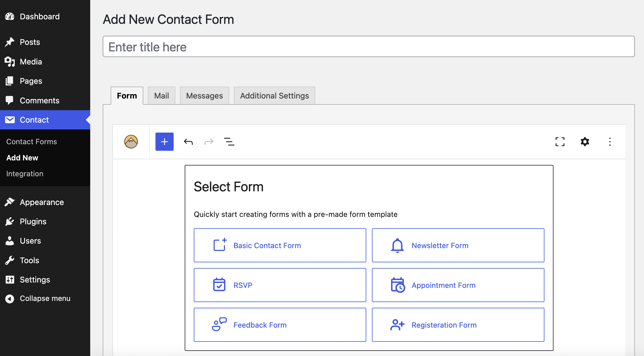Open the list view outline icon

[x=229, y=142]
